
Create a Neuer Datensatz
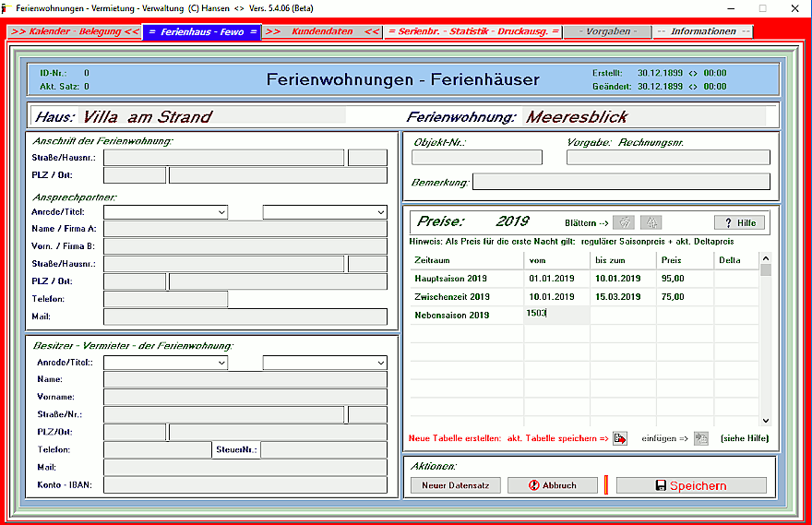(x=456, y=485)
